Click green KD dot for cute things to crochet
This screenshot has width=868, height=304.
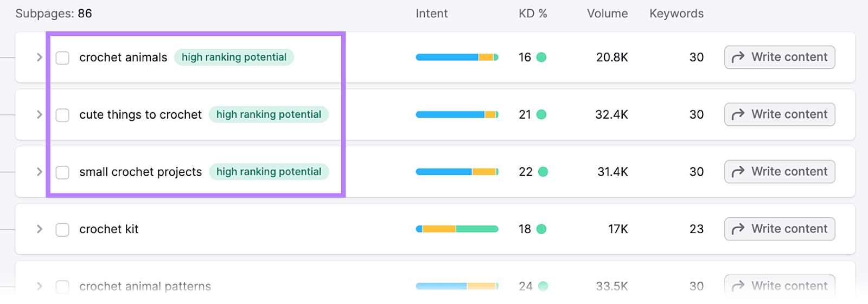pos(541,115)
